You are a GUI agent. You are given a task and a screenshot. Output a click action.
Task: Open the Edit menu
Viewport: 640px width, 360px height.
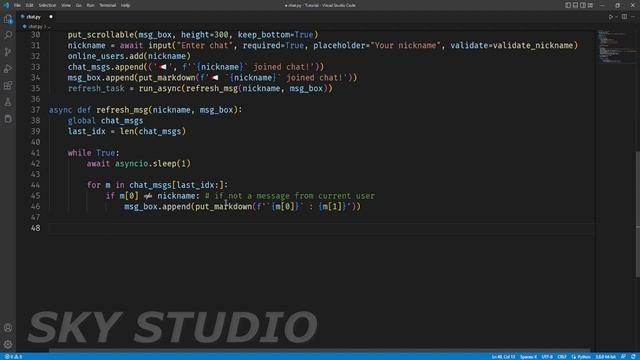click(x=29, y=5)
